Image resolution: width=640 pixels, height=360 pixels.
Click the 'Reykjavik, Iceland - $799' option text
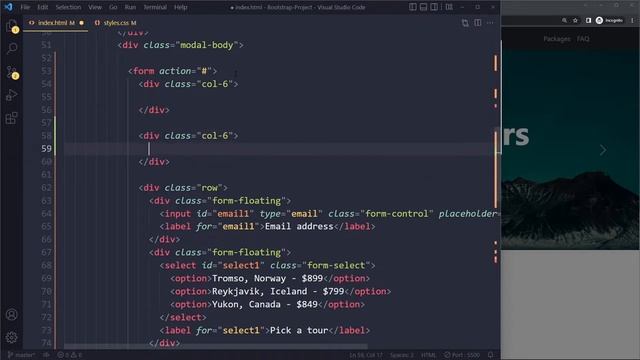[x=278, y=291]
